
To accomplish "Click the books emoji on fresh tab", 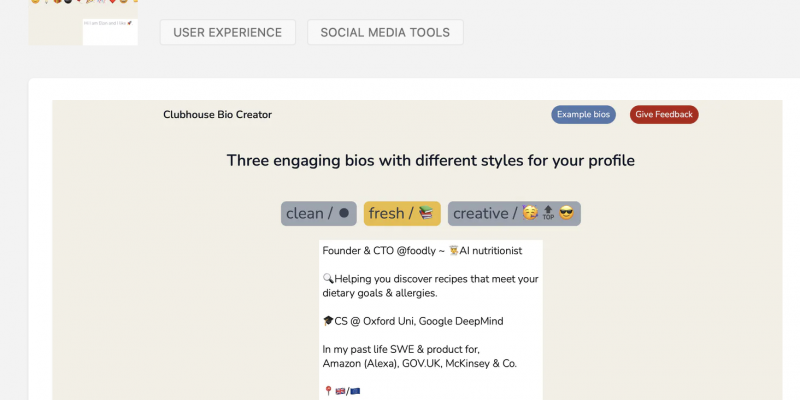I will [426, 213].
